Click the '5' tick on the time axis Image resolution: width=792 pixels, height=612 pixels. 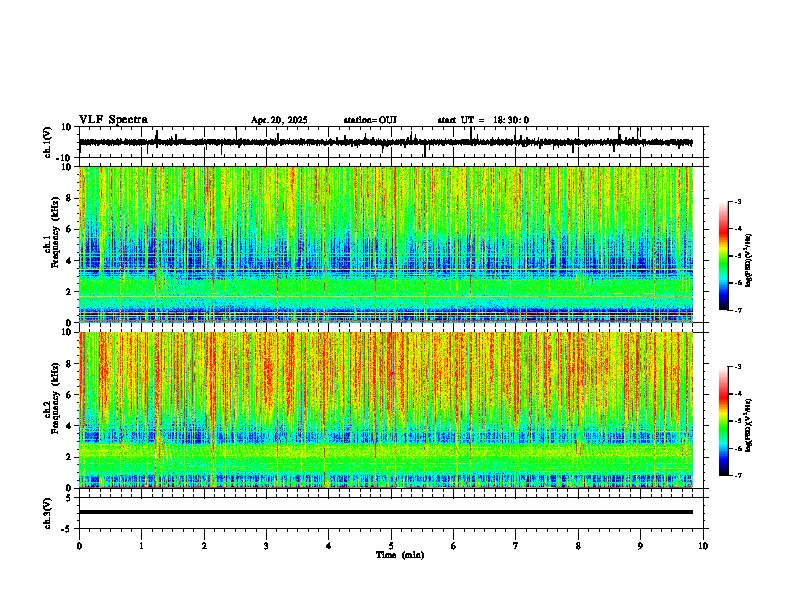click(391, 546)
